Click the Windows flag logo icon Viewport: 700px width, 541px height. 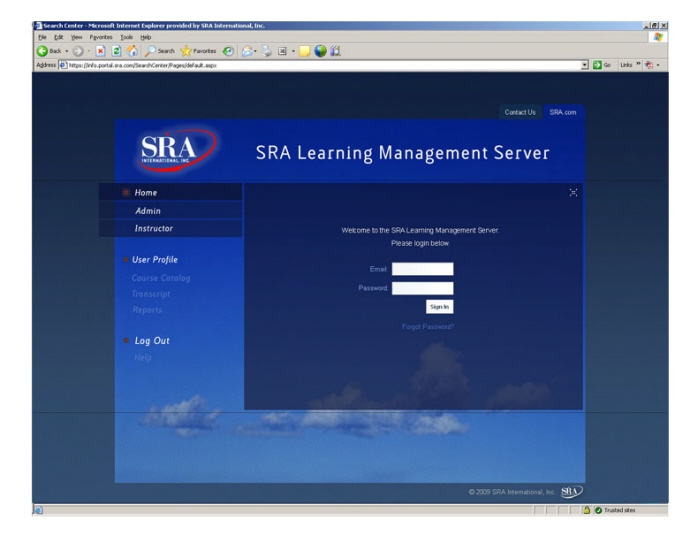(x=658, y=37)
